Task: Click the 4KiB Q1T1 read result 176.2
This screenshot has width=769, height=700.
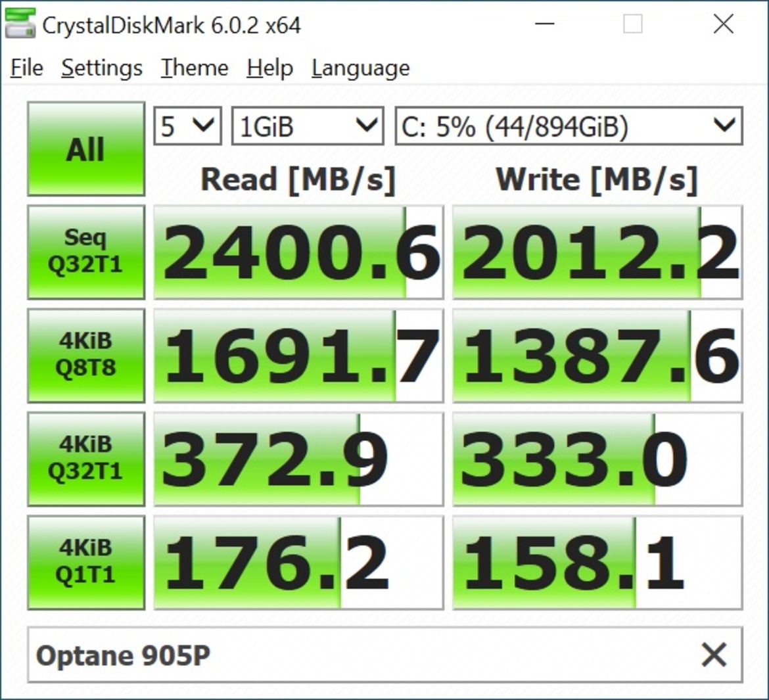Action: click(x=298, y=563)
